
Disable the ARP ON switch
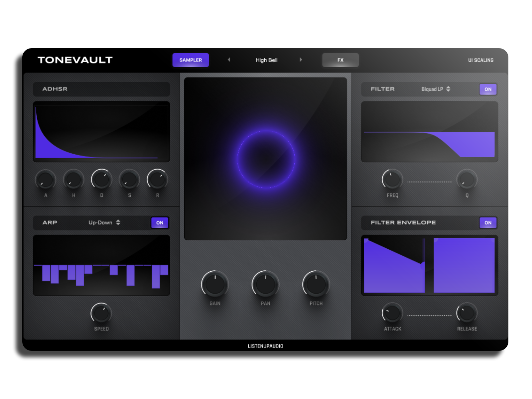[160, 223]
